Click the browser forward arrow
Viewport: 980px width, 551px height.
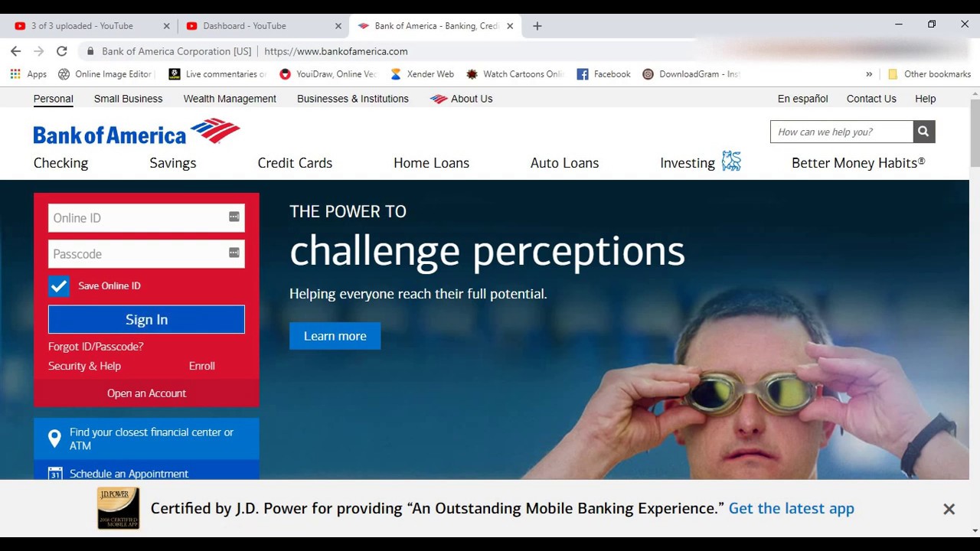tap(38, 51)
